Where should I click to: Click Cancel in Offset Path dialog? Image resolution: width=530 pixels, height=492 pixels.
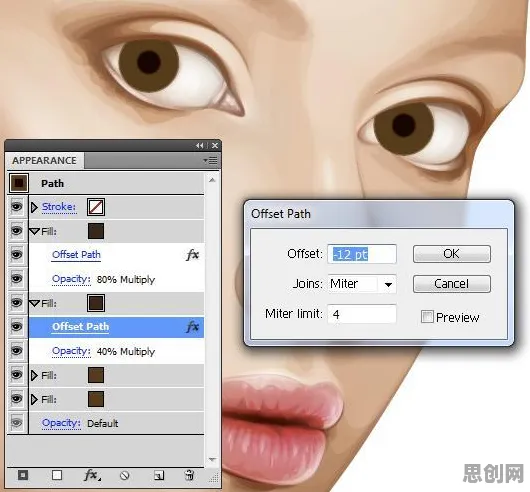point(452,284)
